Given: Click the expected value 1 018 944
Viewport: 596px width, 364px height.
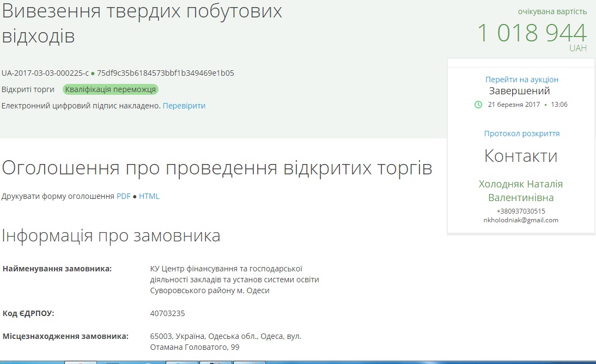Looking at the screenshot, I should point(532,33).
